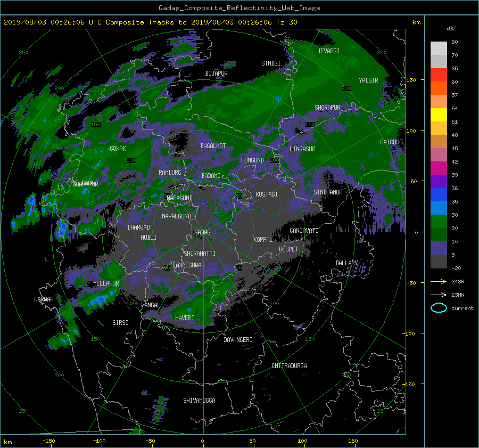Click the SINDGI city label
The width and height of the screenshot is (479, 448).
[x=271, y=63]
